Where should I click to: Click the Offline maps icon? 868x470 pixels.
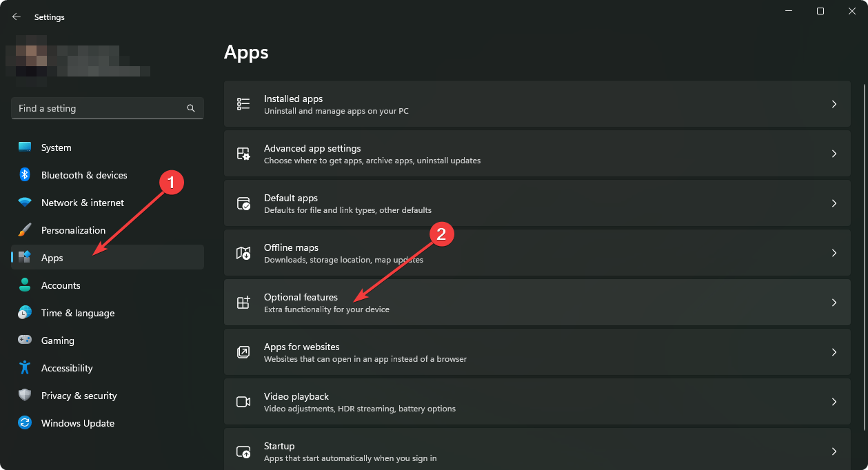(243, 253)
